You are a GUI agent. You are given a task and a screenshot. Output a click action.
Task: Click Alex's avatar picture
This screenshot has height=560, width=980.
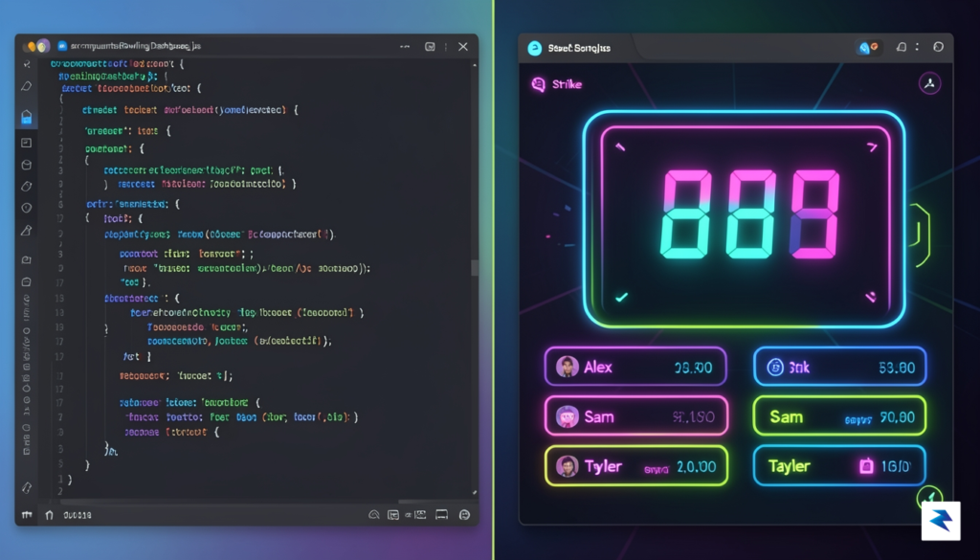pyautogui.click(x=568, y=367)
